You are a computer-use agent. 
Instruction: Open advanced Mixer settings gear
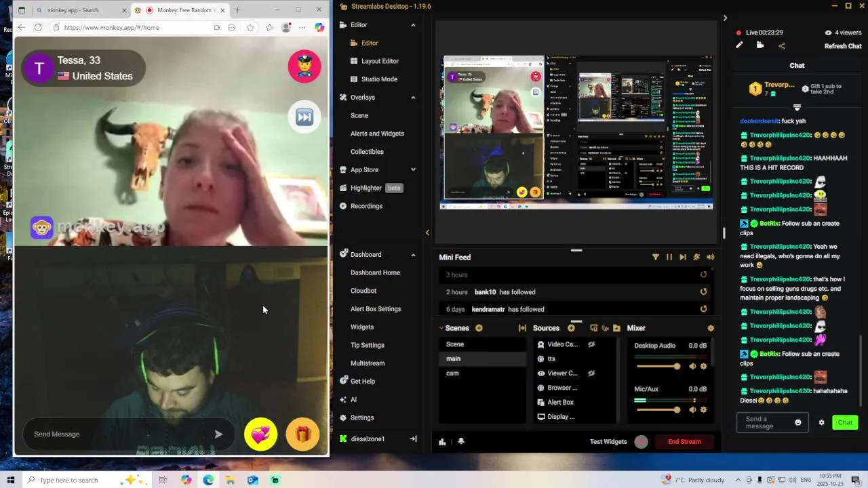pos(711,328)
